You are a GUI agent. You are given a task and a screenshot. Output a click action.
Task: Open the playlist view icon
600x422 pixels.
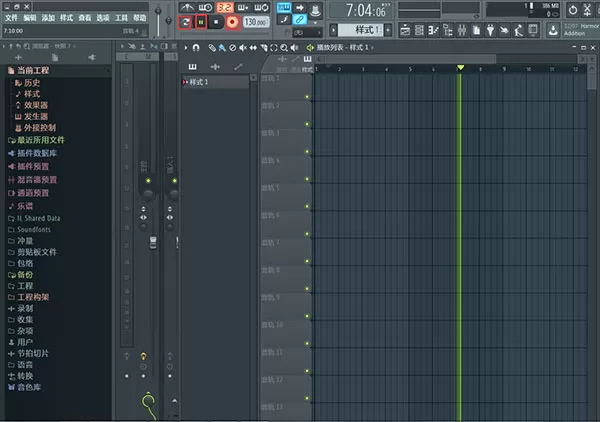(405, 30)
